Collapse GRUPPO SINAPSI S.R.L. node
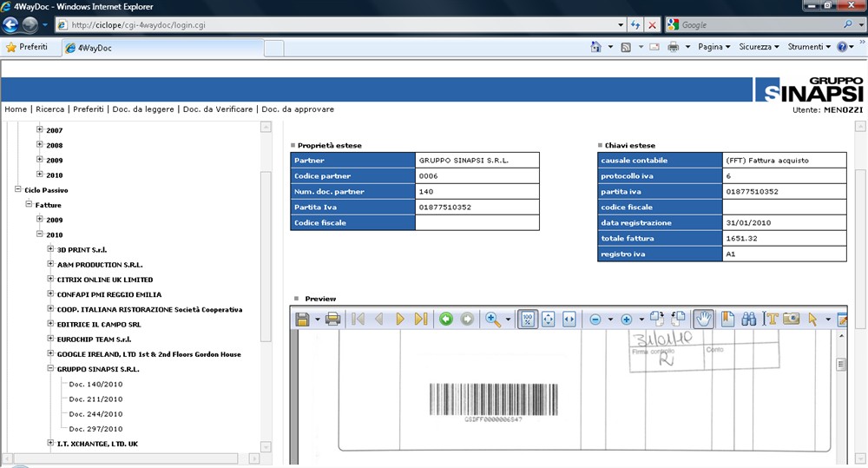This screenshot has width=868, height=468. [x=50, y=368]
